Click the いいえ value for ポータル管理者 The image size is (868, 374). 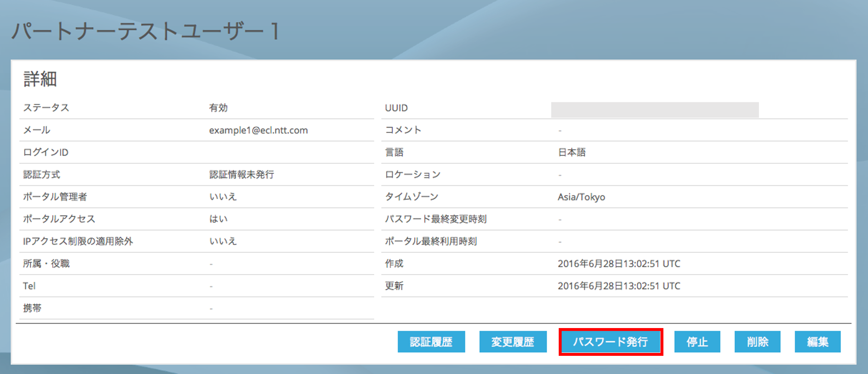tap(223, 197)
